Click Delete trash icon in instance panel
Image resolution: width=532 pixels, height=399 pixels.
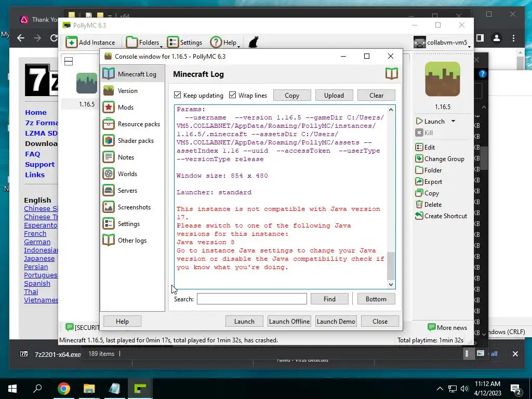(x=419, y=205)
